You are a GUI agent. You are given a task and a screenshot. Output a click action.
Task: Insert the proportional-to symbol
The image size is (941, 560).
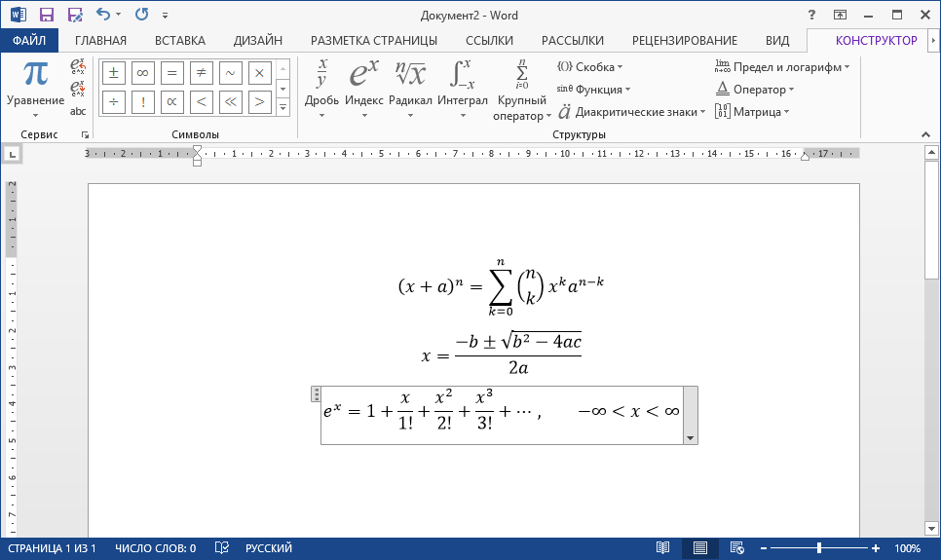172,102
